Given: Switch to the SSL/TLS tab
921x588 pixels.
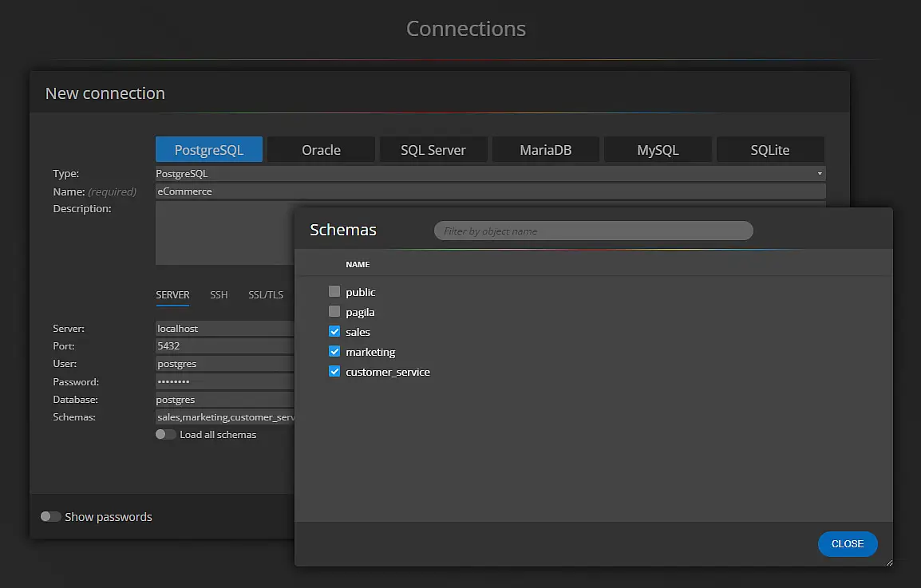Looking at the screenshot, I should [x=266, y=295].
